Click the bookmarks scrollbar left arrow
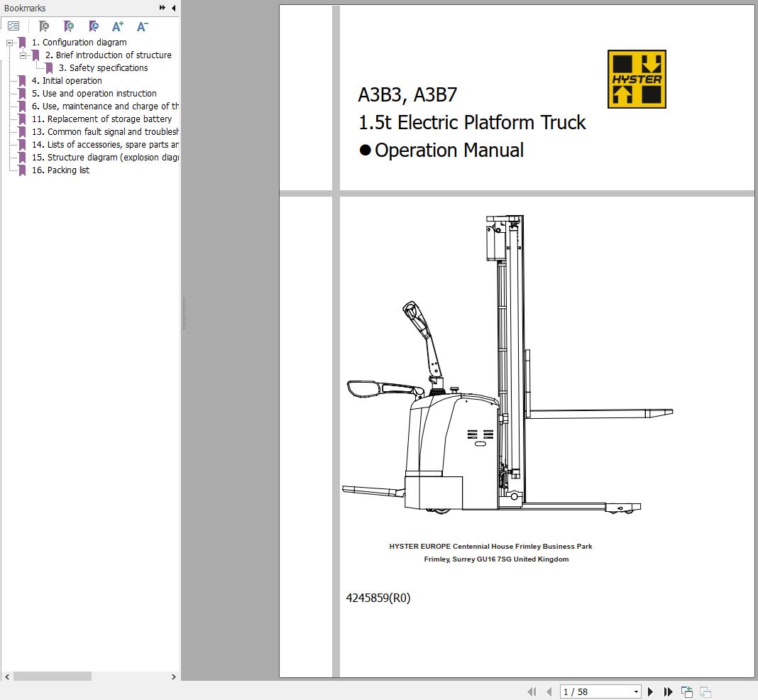The height and width of the screenshot is (700, 758). [7, 677]
